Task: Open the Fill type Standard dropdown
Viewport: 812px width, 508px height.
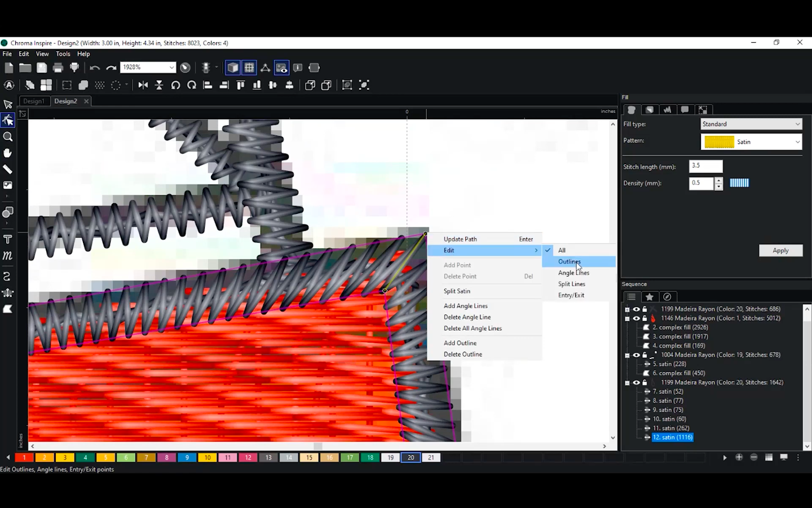Action: (x=751, y=124)
